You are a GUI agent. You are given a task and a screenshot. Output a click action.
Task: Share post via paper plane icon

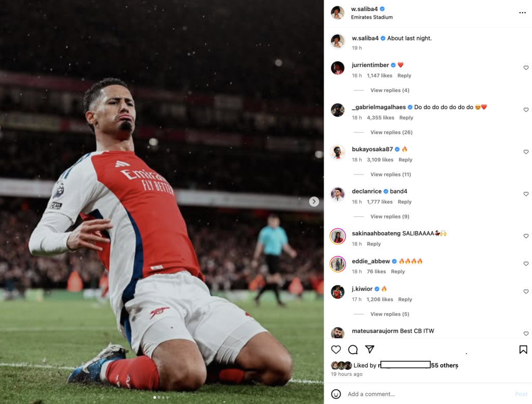tap(369, 349)
